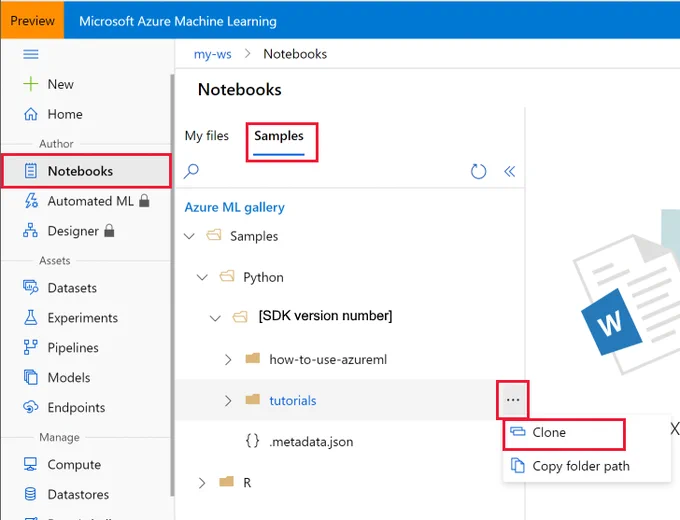Click the New label in sidebar
The image size is (680, 520).
tap(61, 84)
